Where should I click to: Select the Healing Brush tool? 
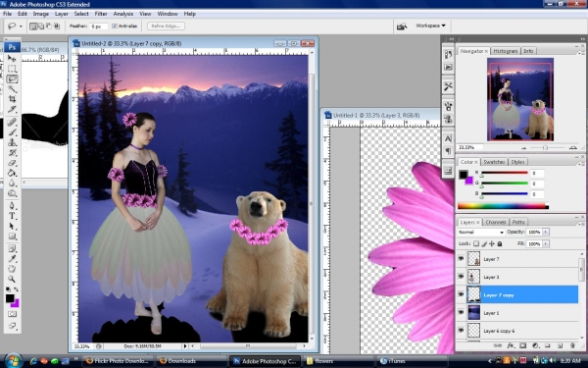click(x=12, y=122)
